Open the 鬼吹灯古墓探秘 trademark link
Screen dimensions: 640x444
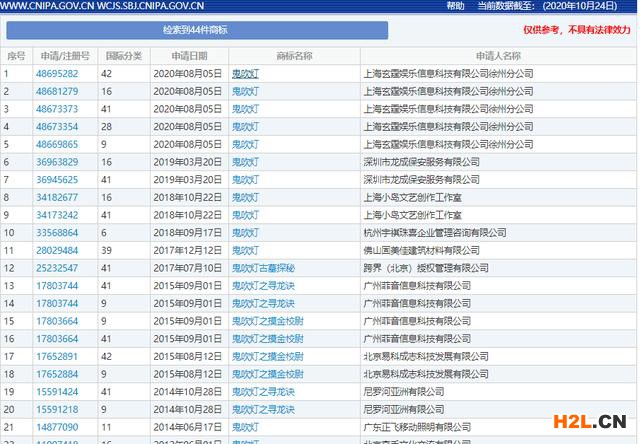click(263, 268)
